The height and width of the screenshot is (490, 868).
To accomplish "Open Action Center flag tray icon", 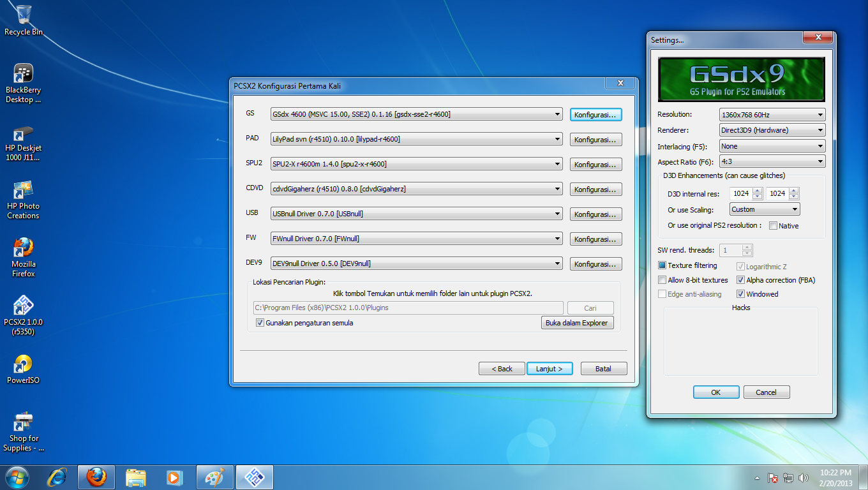I will 772,478.
